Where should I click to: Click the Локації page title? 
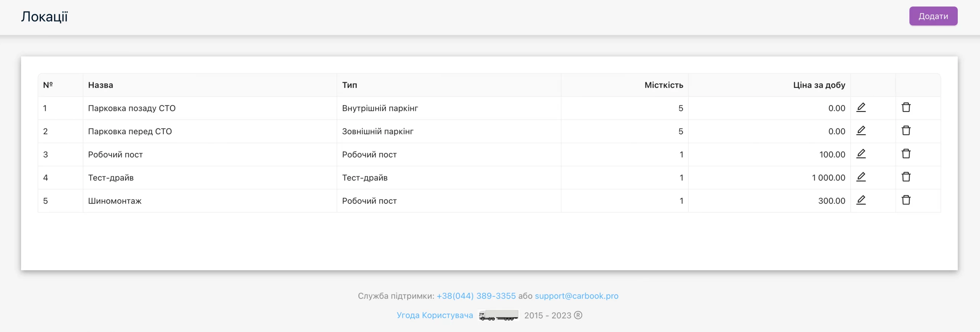pos(44,16)
